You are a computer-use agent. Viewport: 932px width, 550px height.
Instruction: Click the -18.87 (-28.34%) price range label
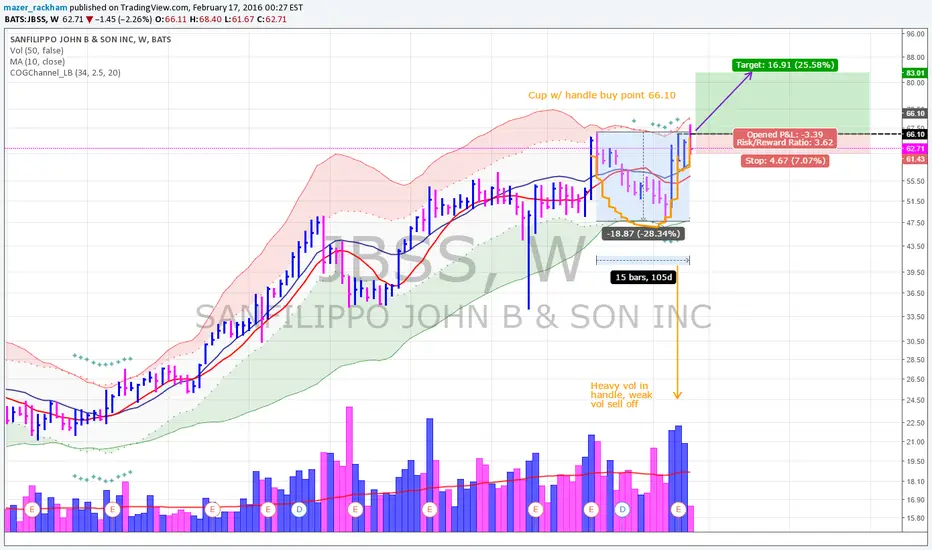[643, 234]
